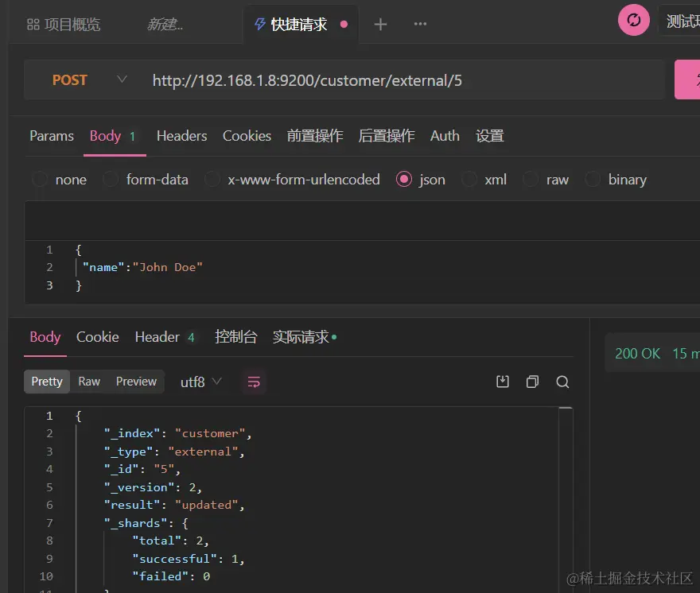
Task: Search the response with magnifier icon
Action: tap(562, 382)
